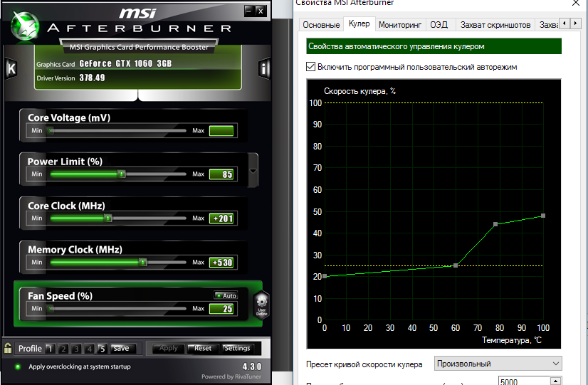This screenshot has width=588, height=385.
Task: Click the User Define fan gear icon
Action: click(x=261, y=304)
